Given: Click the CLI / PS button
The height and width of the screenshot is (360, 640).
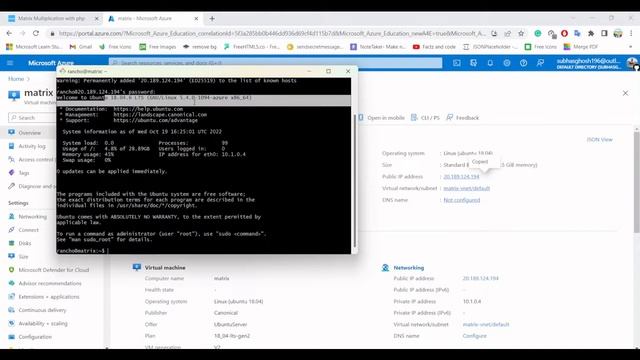Looking at the screenshot, I should (x=425, y=118).
